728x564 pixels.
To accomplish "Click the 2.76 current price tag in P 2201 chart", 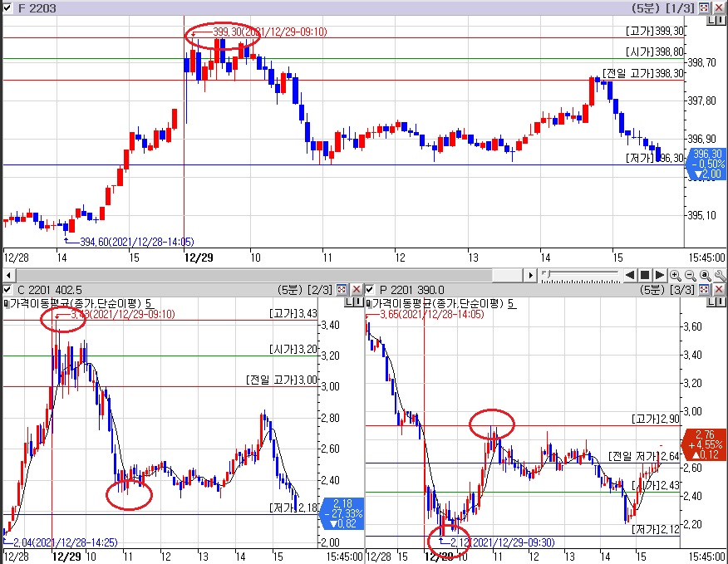I will tap(705, 444).
